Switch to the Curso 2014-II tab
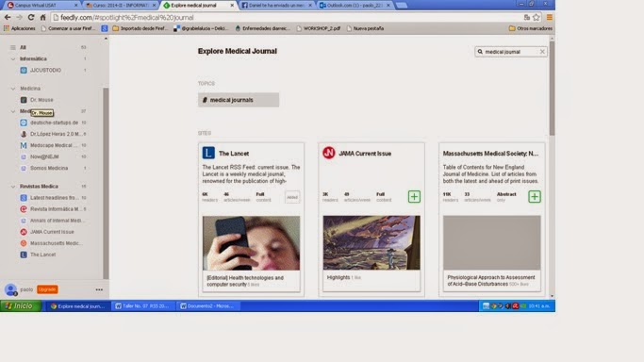This screenshot has height=362, width=644. pyautogui.click(x=121, y=5)
